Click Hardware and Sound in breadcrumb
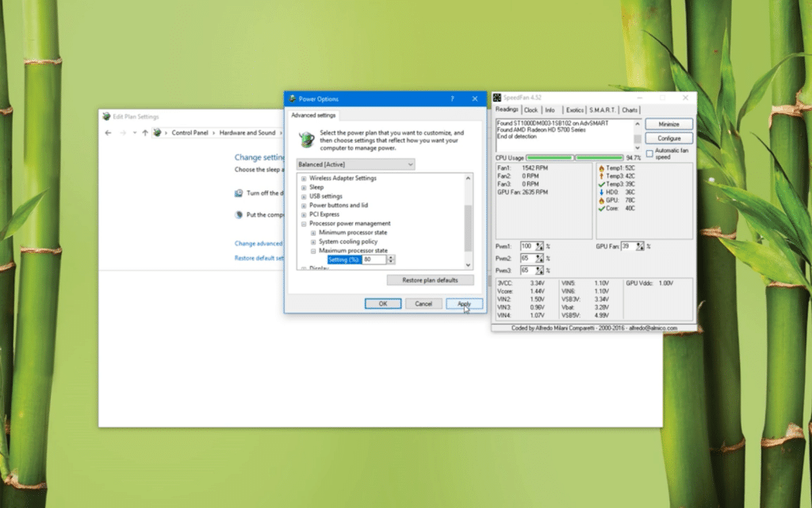Screen dimensions: 812x508 247,133
